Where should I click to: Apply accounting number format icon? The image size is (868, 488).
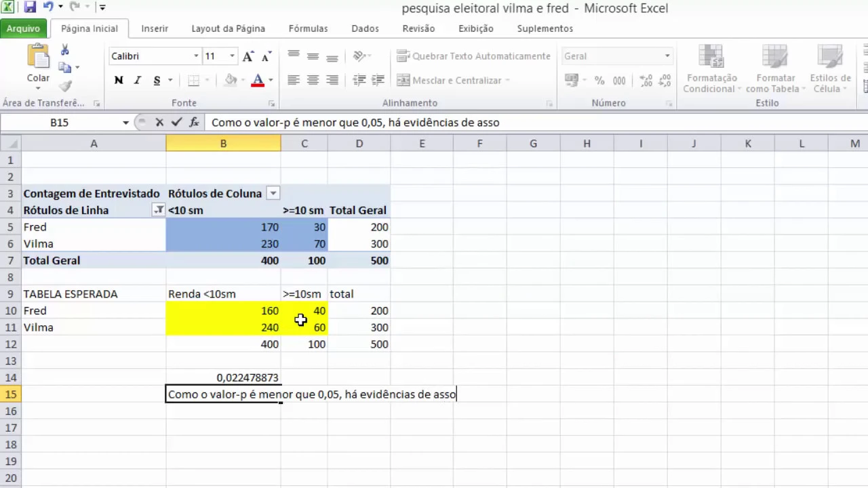point(572,80)
